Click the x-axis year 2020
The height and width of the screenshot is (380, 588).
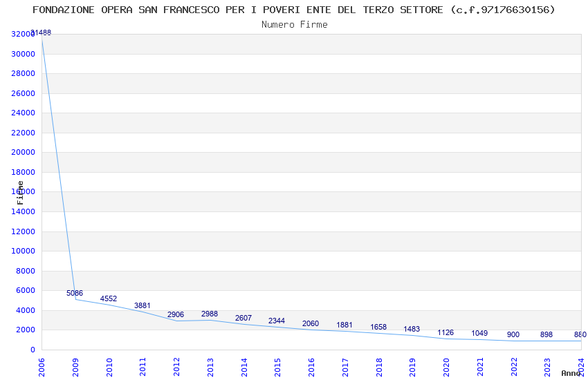446,368
